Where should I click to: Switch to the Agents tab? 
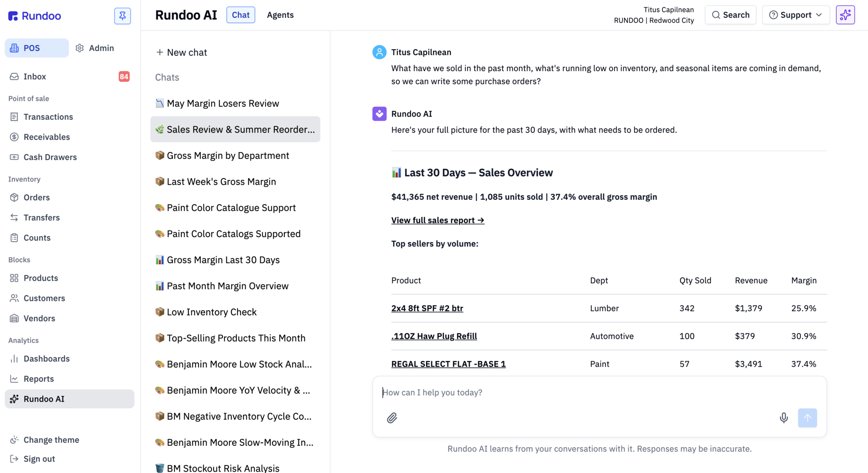coord(280,15)
